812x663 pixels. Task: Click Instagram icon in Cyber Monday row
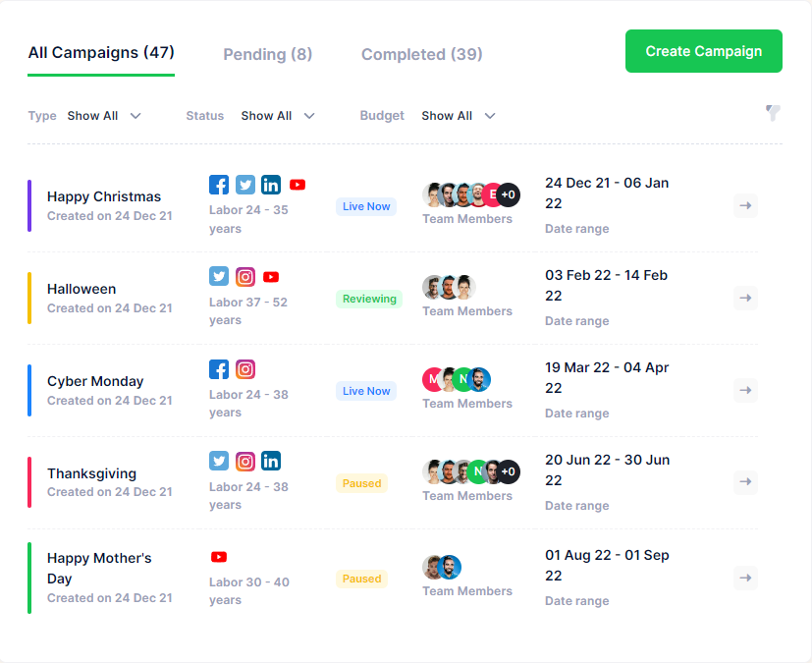245,369
